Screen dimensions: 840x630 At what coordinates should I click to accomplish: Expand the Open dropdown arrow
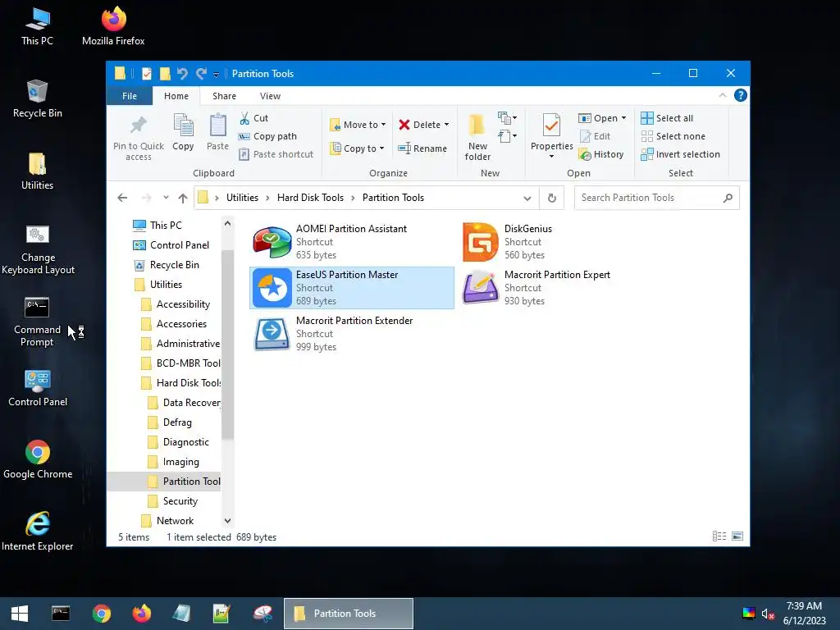pyautogui.click(x=623, y=118)
